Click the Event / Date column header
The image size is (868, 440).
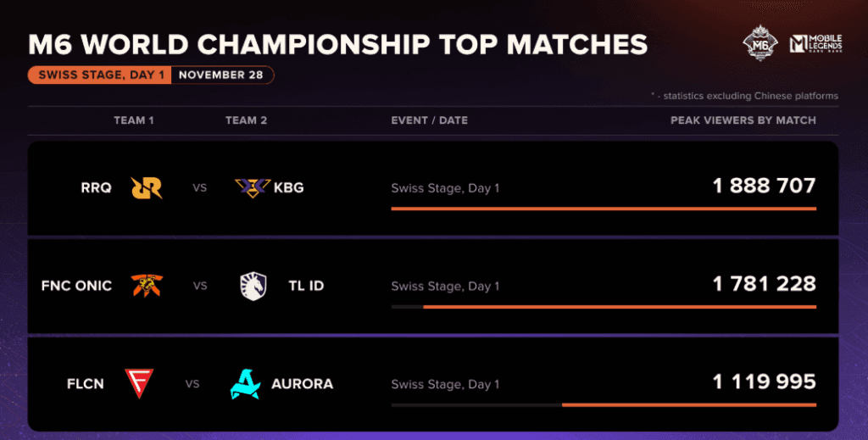430,120
